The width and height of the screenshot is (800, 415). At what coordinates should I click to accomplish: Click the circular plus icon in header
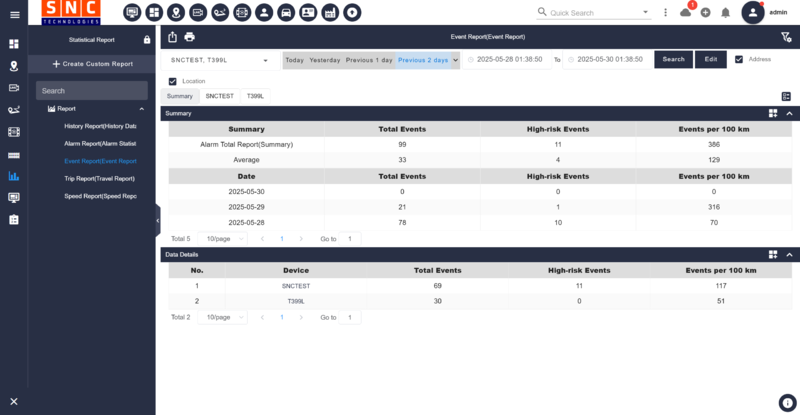(706, 13)
